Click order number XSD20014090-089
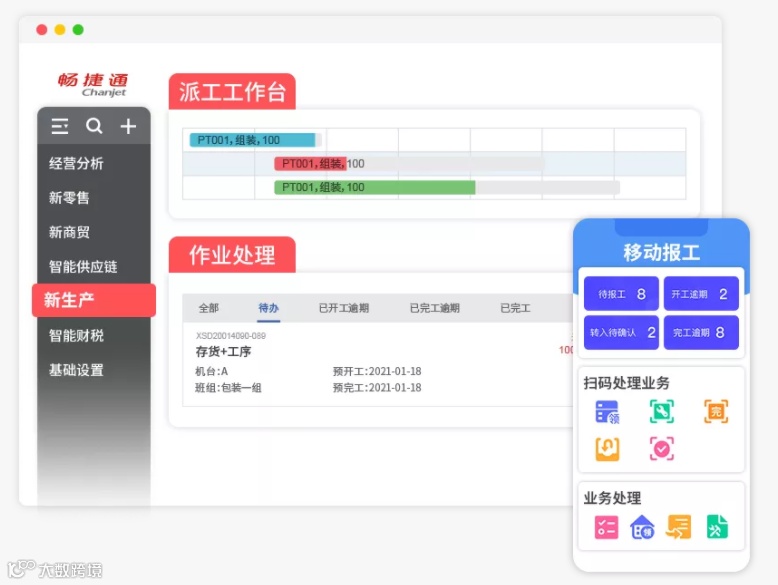 tap(231, 336)
